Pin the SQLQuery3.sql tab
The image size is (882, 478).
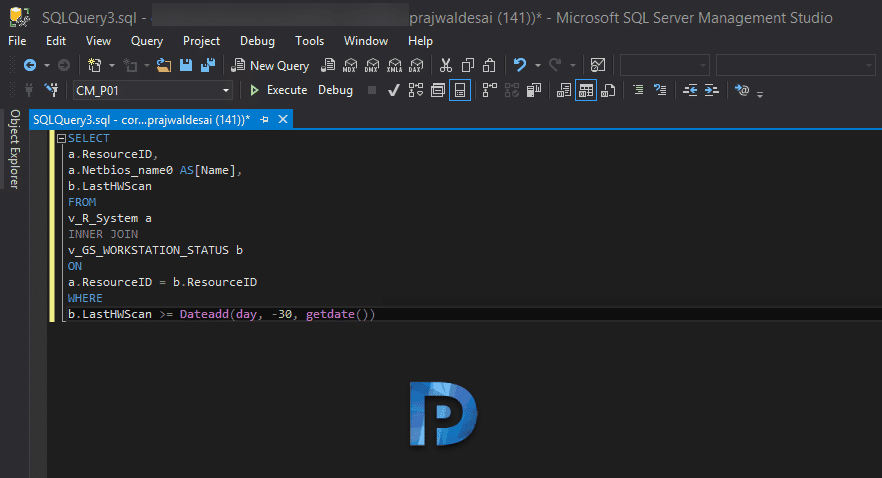pos(264,120)
